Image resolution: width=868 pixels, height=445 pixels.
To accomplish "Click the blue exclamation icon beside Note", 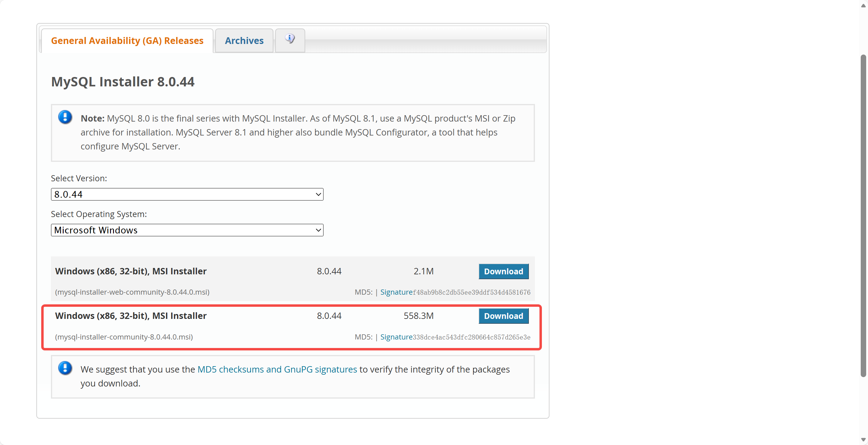I will [65, 117].
